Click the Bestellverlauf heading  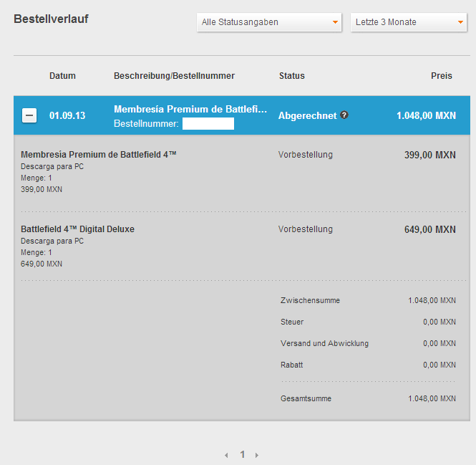pyautogui.click(x=51, y=19)
